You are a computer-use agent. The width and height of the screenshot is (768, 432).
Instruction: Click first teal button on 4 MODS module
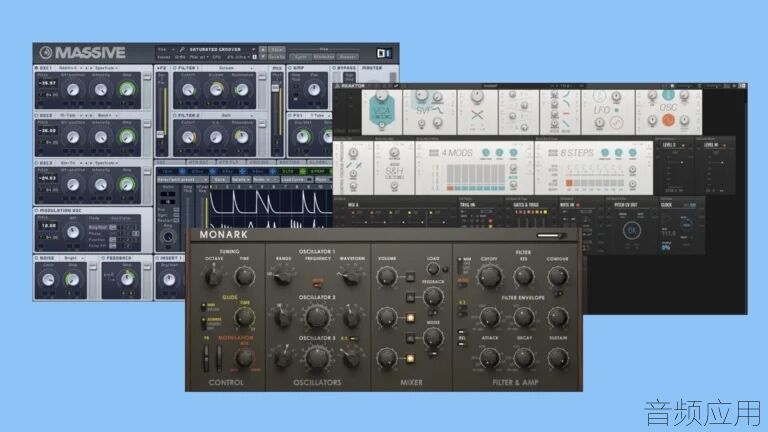coord(486,153)
